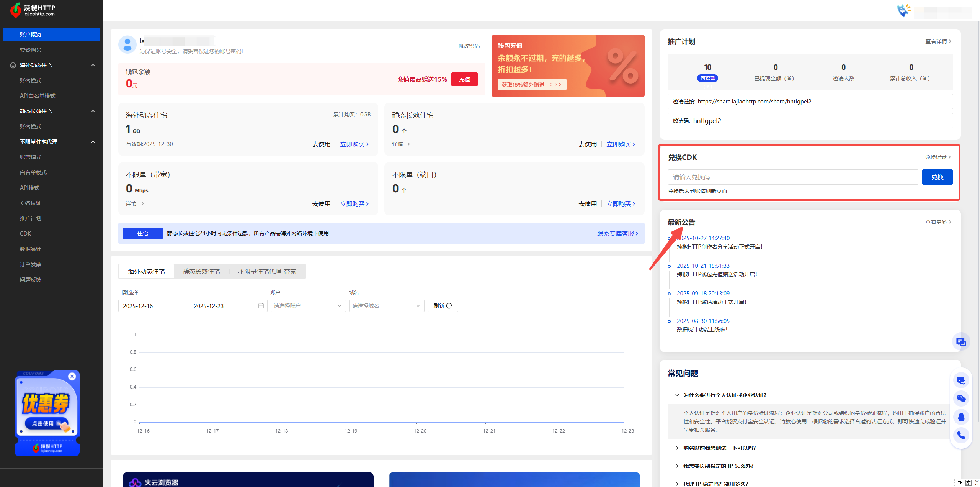Image resolution: width=980 pixels, height=487 pixels.
Task: Switch to the 静态长效住宅 chart tab
Action: pos(201,271)
